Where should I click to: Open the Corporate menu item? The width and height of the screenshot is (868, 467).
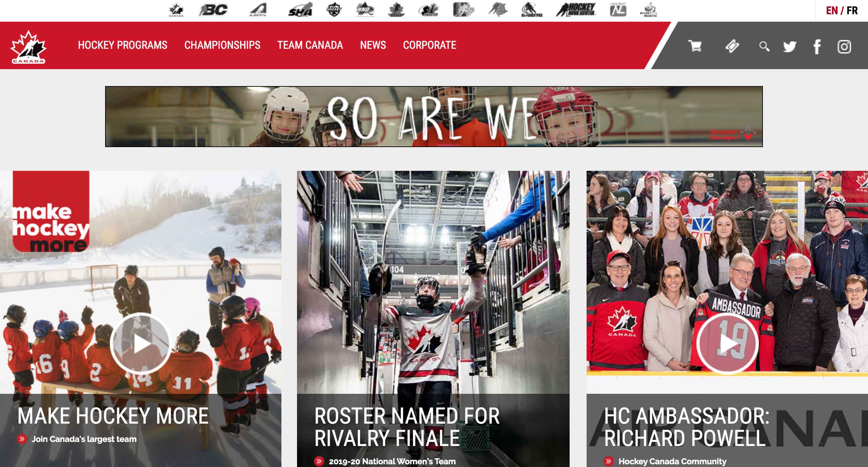[x=430, y=45]
